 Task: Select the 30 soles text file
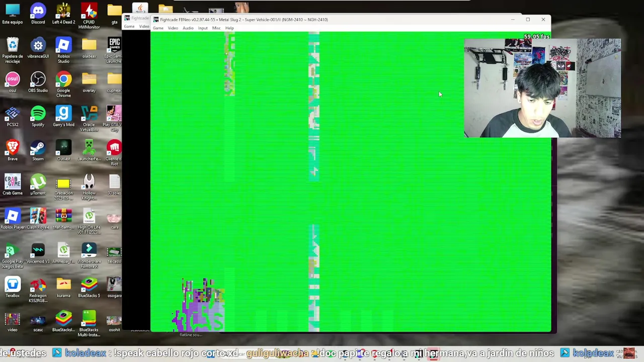pos(114,185)
